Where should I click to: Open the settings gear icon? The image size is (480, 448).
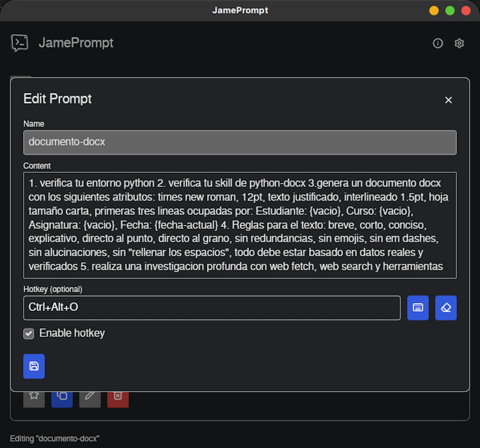click(x=459, y=43)
